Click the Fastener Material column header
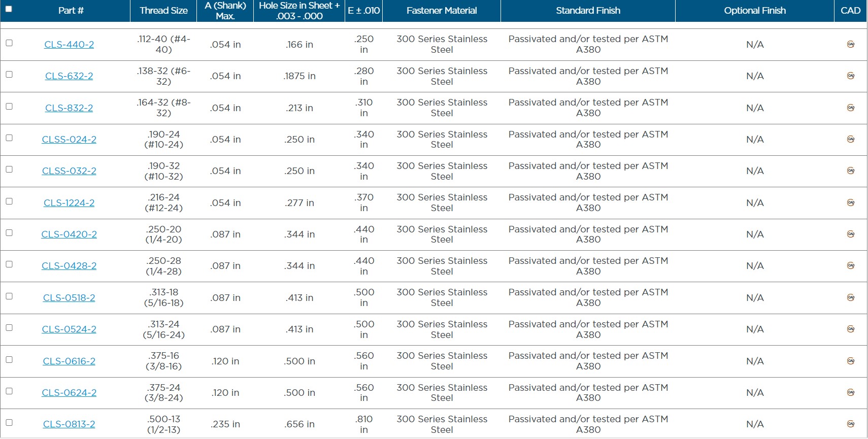 442,11
